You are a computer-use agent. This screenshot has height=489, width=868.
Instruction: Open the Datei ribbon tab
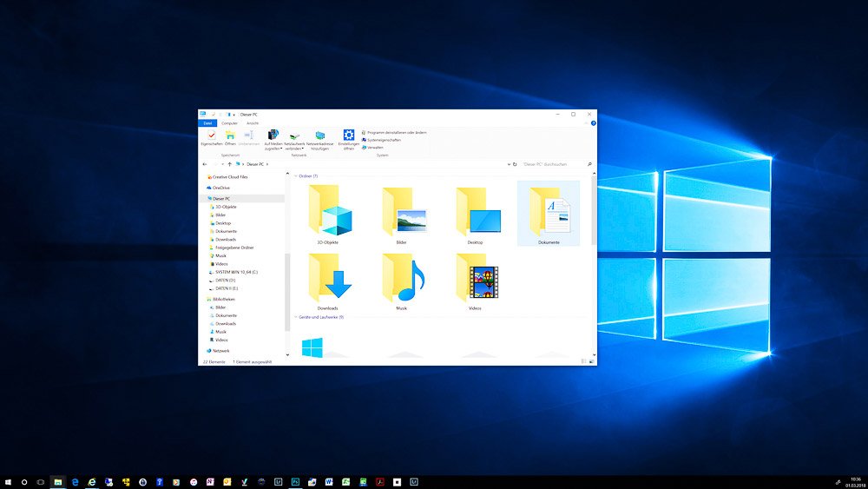(208, 123)
